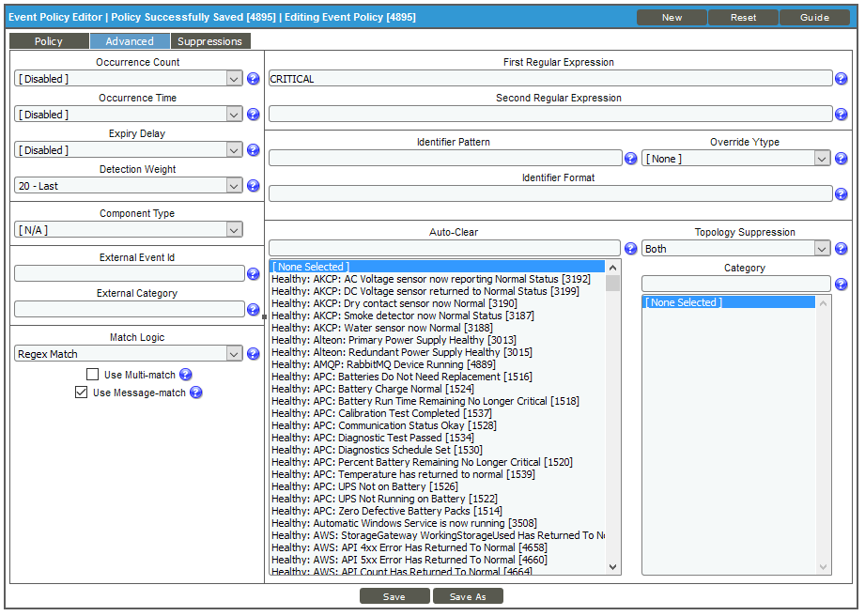Image resolution: width=865 pixels, height=616 pixels.
Task: Click the Second Regular Expression field
Action: (549, 115)
